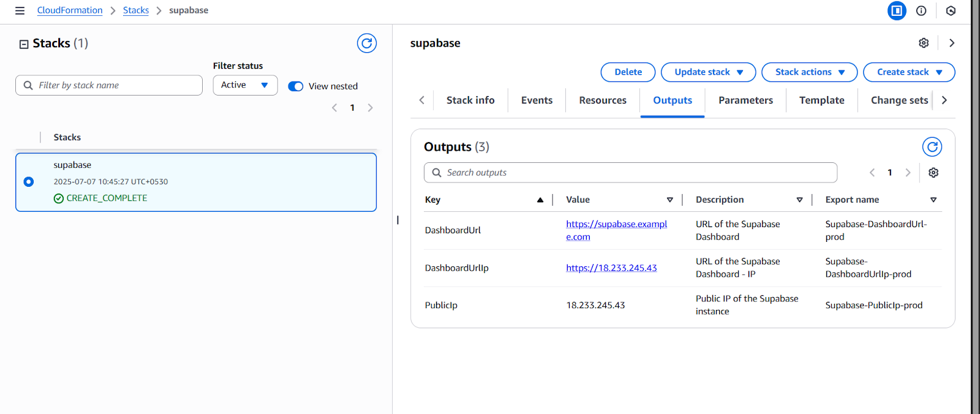
Task: Click the Delete stack button
Action: (x=628, y=72)
